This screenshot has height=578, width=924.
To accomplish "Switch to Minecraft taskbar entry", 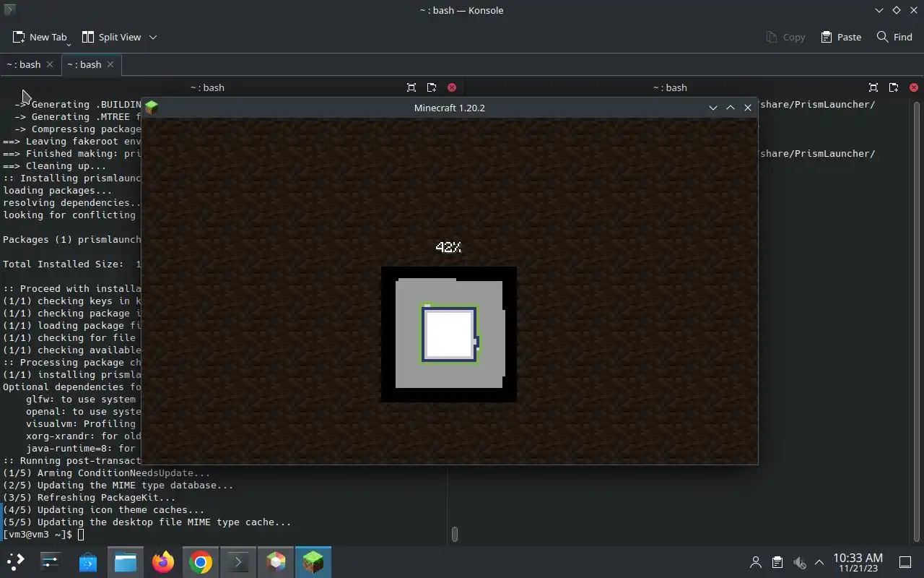I will click(313, 562).
